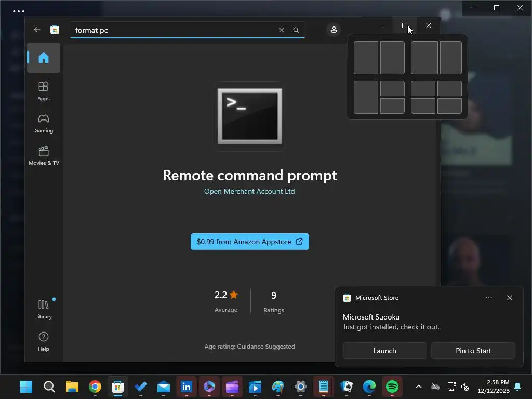This screenshot has height=399, width=532.
Task: Open Spotify from taskbar
Action: click(x=392, y=387)
